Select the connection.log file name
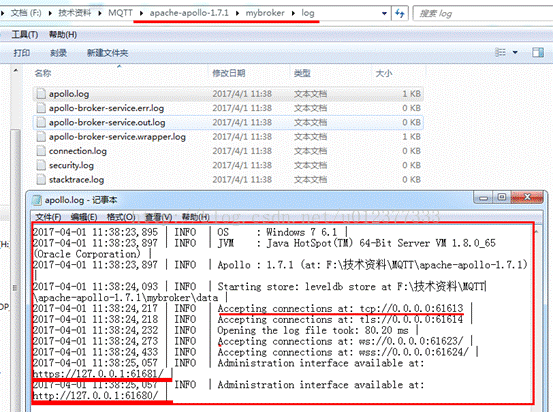The image size is (553, 412). coord(78,151)
